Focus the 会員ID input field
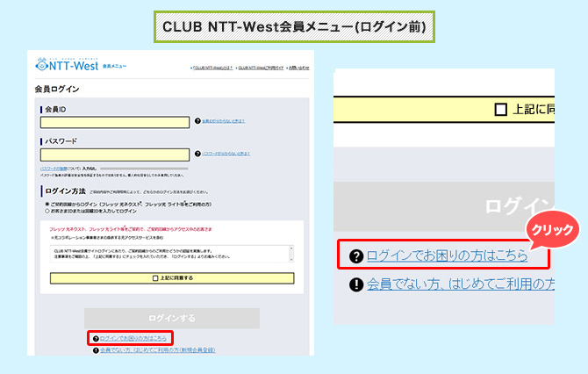This screenshot has height=374, width=588. click(x=115, y=122)
